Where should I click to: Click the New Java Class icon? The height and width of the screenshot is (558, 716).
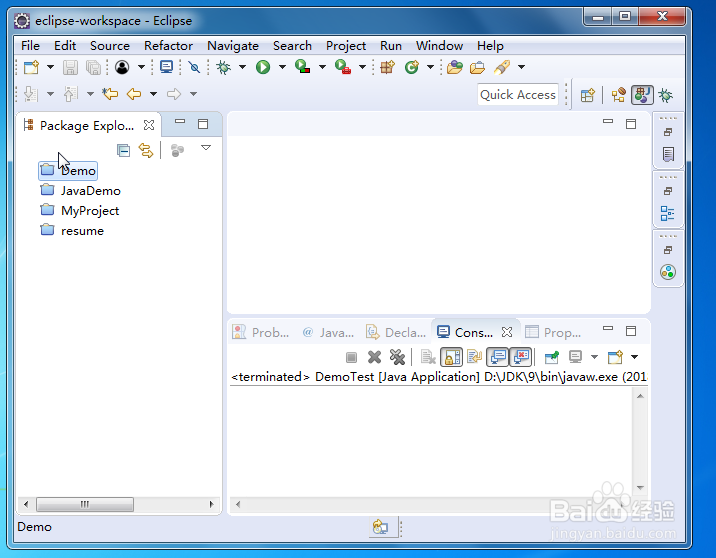pyautogui.click(x=411, y=68)
